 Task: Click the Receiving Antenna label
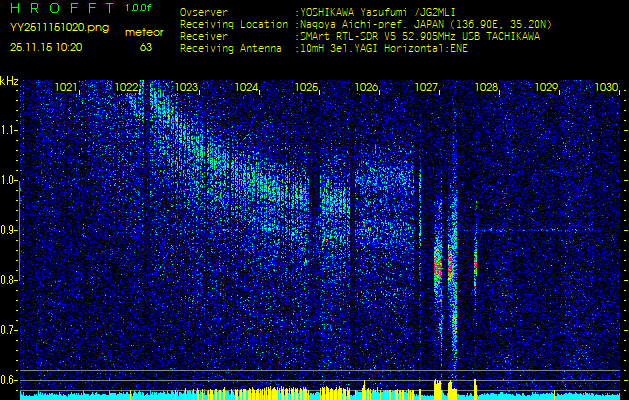point(231,49)
